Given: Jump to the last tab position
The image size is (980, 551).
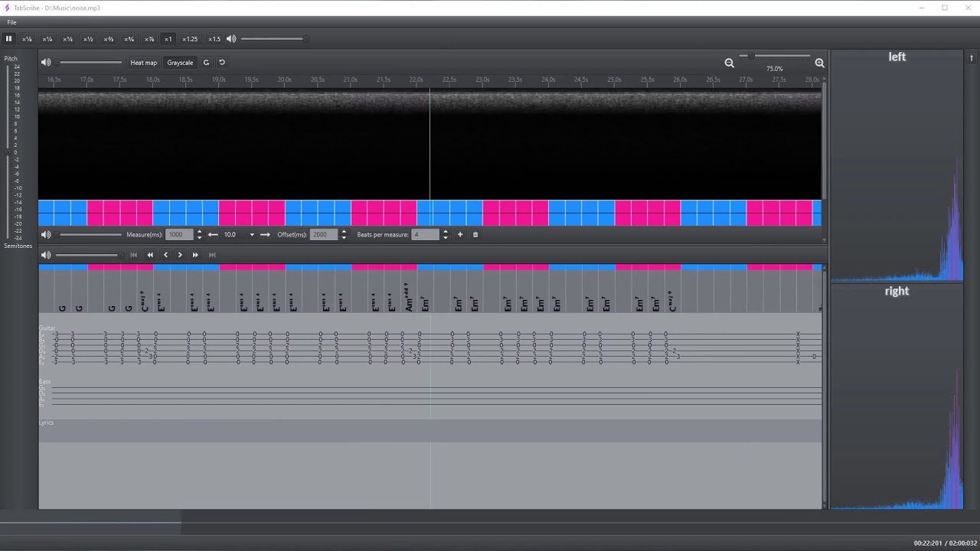Looking at the screenshot, I should click(x=212, y=255).
